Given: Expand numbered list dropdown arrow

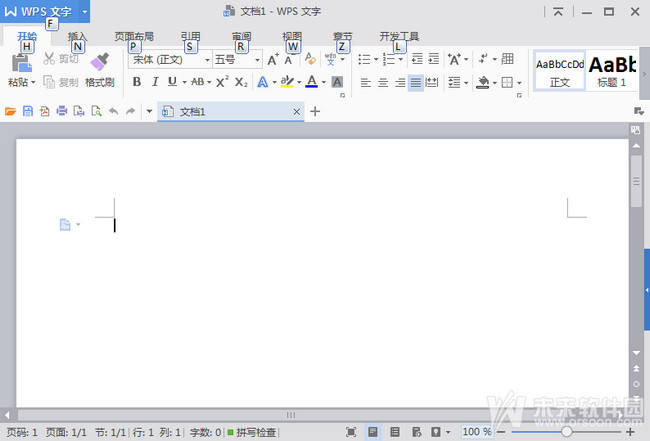Looking at the screenshot, I should 400,59.
